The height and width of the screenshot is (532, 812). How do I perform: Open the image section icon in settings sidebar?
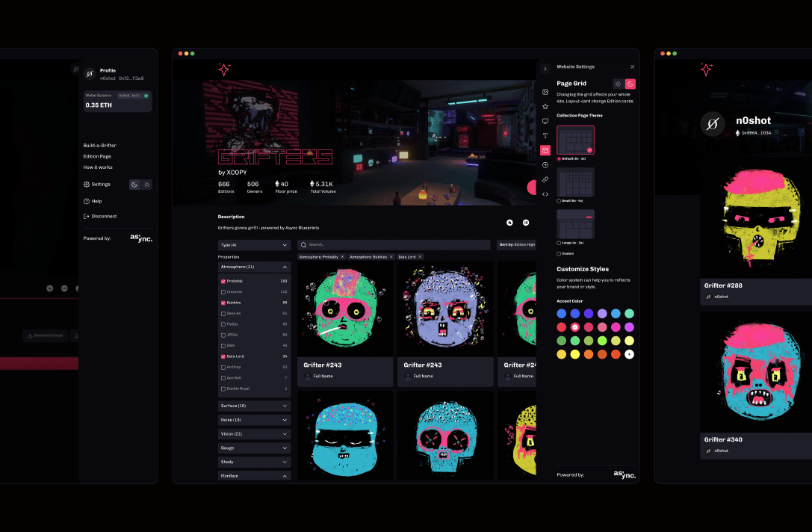[x=545, y=92]
